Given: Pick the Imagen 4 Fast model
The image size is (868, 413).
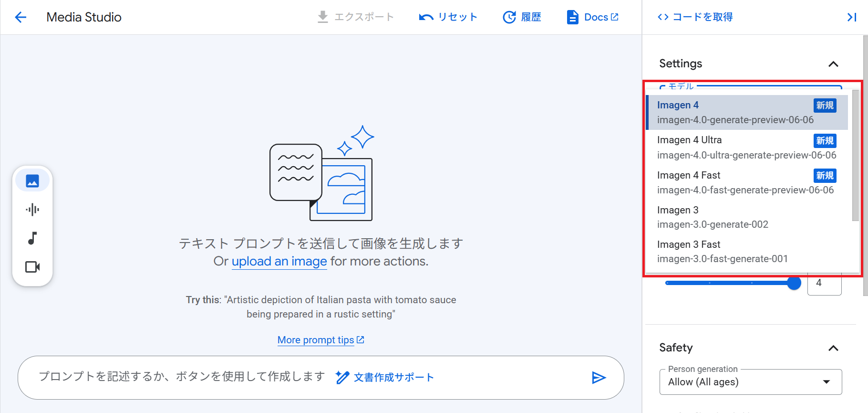Looking at the screenshot, I should [x=747, y=182].
